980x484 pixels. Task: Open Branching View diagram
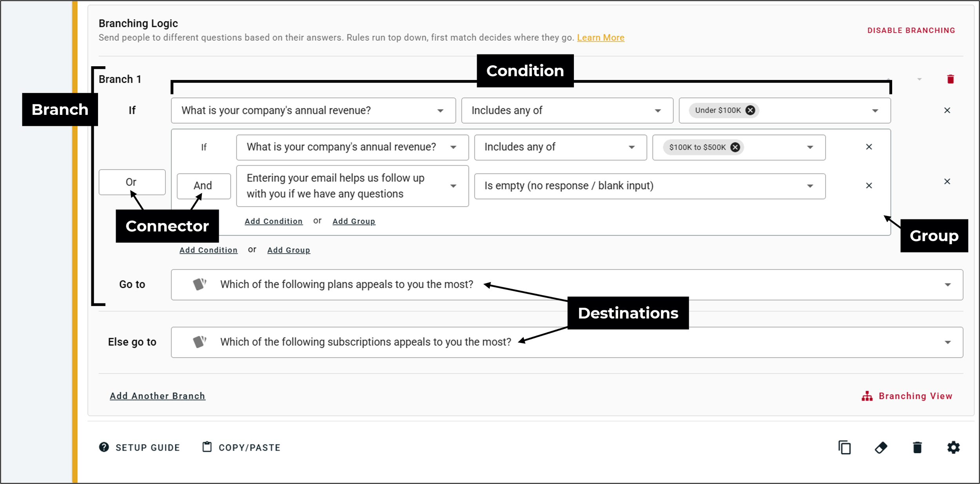(x=907, y=396)
